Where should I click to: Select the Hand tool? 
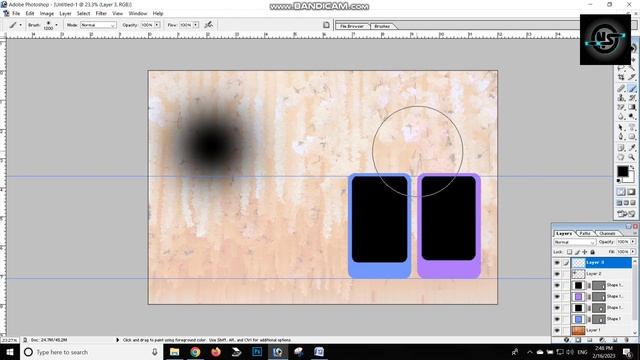click(x=620, y=157)
